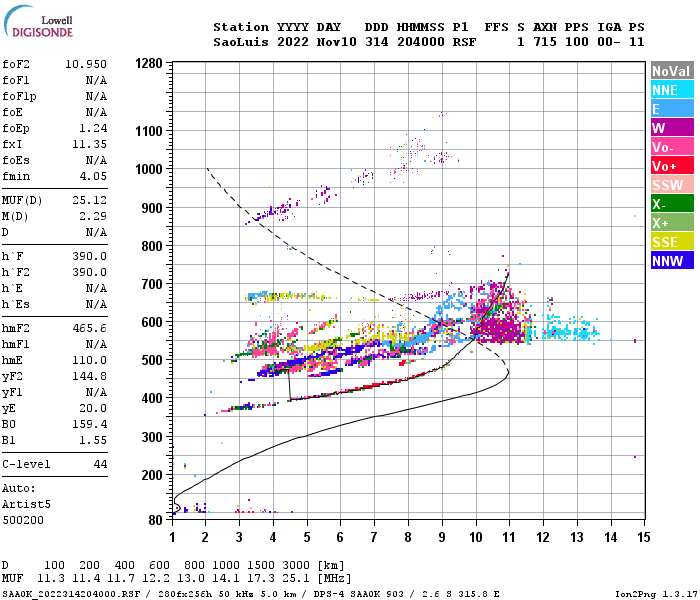Screen dimensions: 700x600
Task: Click the M(D) value 2.29
Action: [x=93, y=216]
